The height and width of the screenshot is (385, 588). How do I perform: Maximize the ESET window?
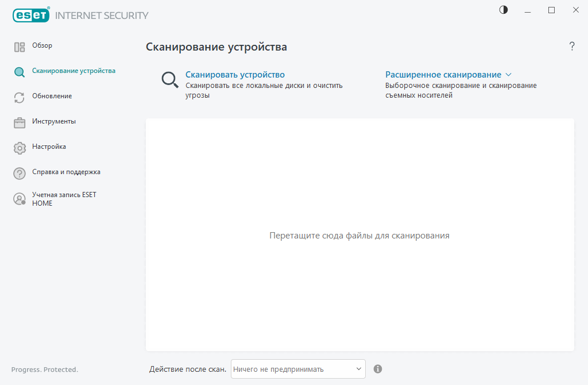(552, 10)
